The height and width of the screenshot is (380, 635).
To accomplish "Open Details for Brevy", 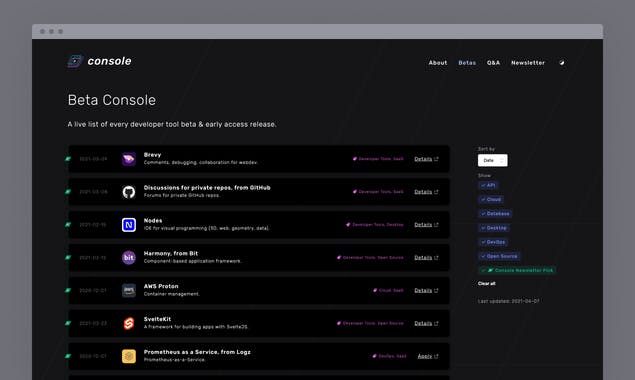I will point(423,159).
